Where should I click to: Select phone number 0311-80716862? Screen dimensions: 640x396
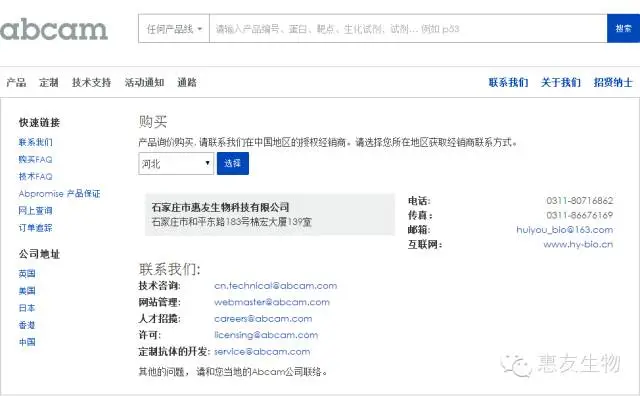click(580, 200)
